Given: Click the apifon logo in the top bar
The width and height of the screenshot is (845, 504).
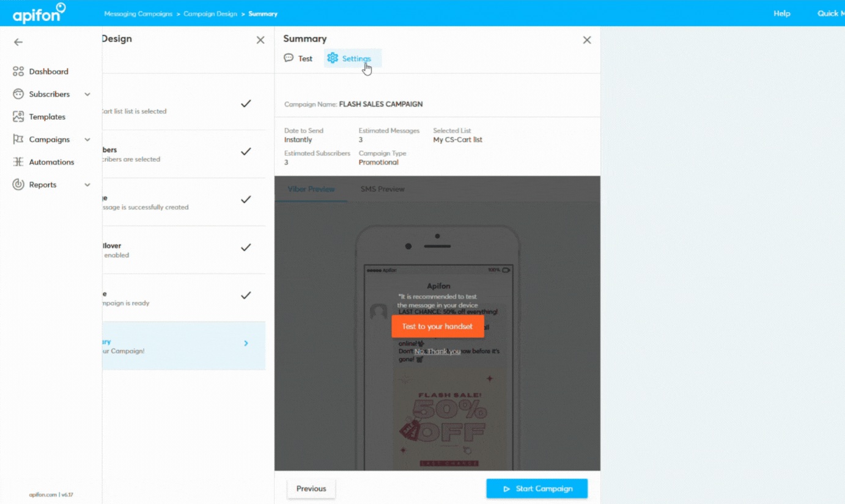Looking at the screenshot, I should pos(38,13).
